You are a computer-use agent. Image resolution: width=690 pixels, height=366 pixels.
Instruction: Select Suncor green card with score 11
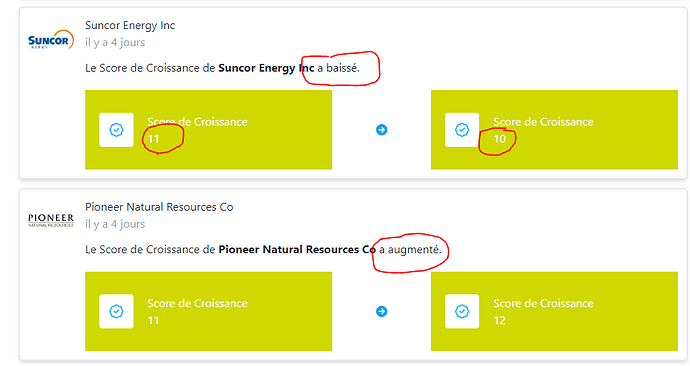208,130
